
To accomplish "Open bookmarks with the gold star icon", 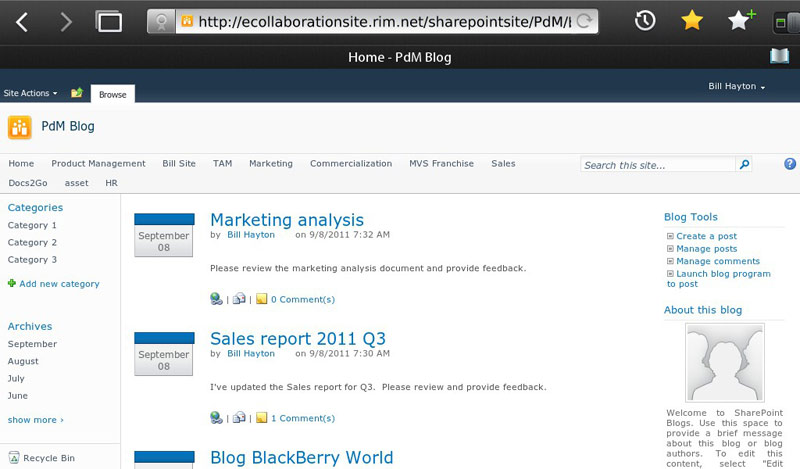I will pos(692,20).
